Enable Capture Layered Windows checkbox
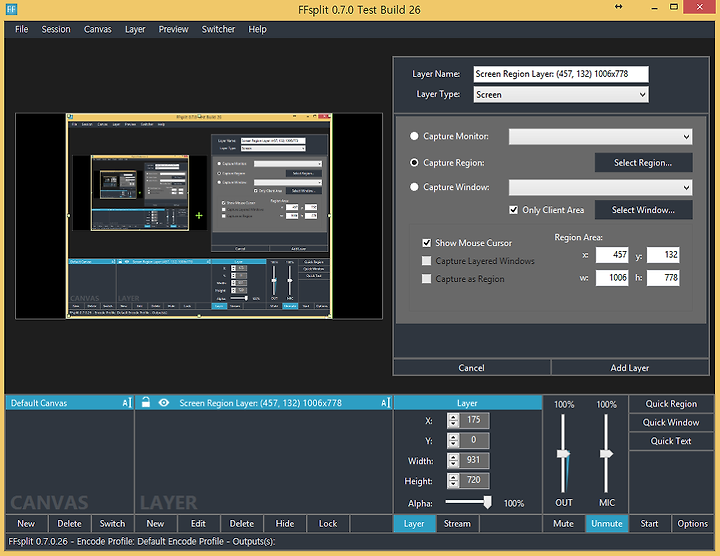This screenshot has height=556, width=720. (x=427, y=261)
